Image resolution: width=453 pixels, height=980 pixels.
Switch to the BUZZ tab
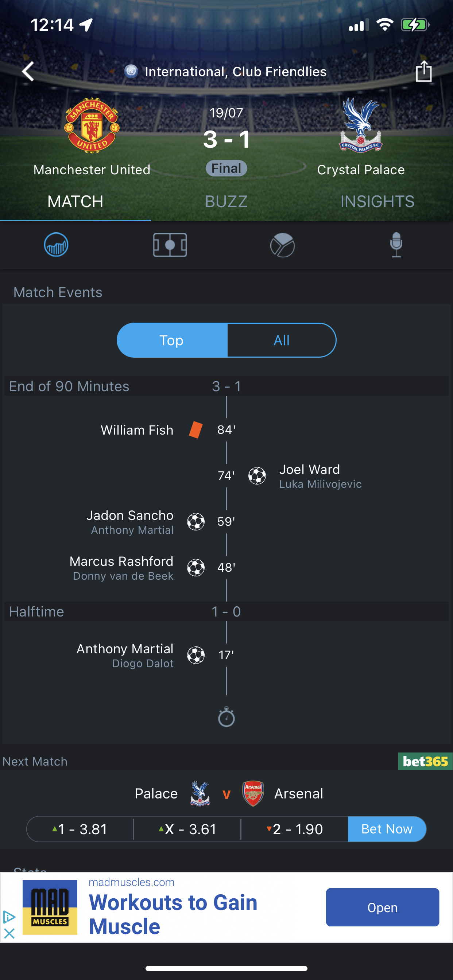[226, 202]
